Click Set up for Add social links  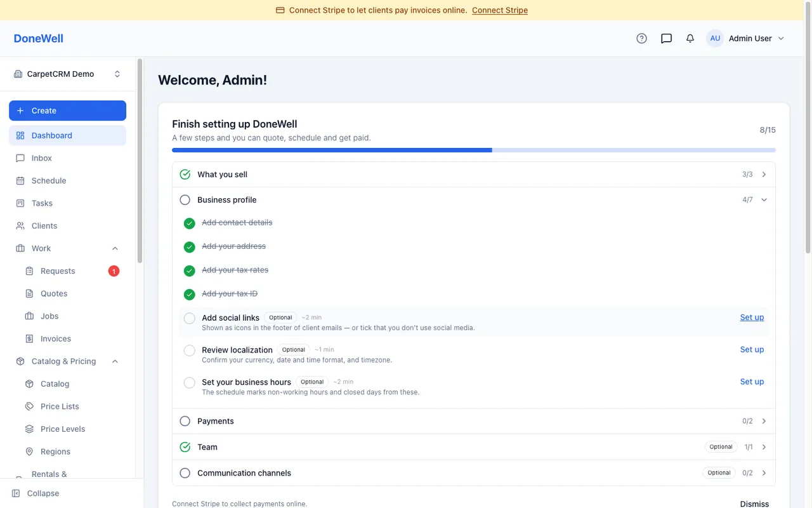752,317
